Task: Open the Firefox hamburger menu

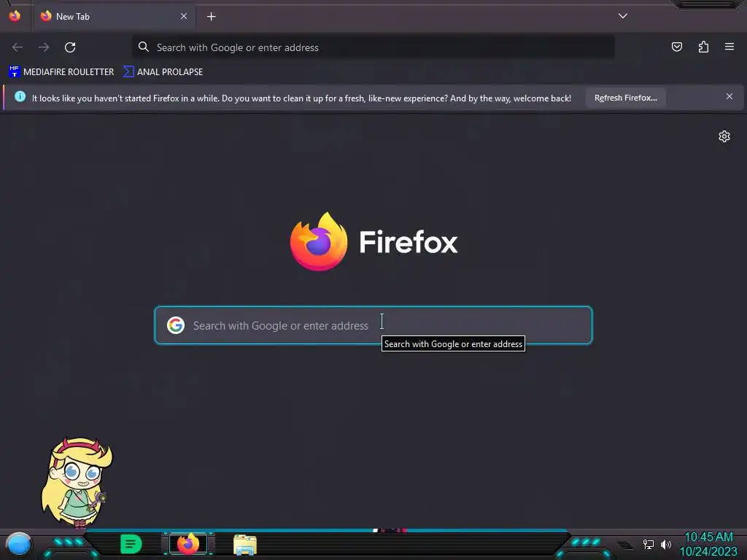Action: point(729,47)
